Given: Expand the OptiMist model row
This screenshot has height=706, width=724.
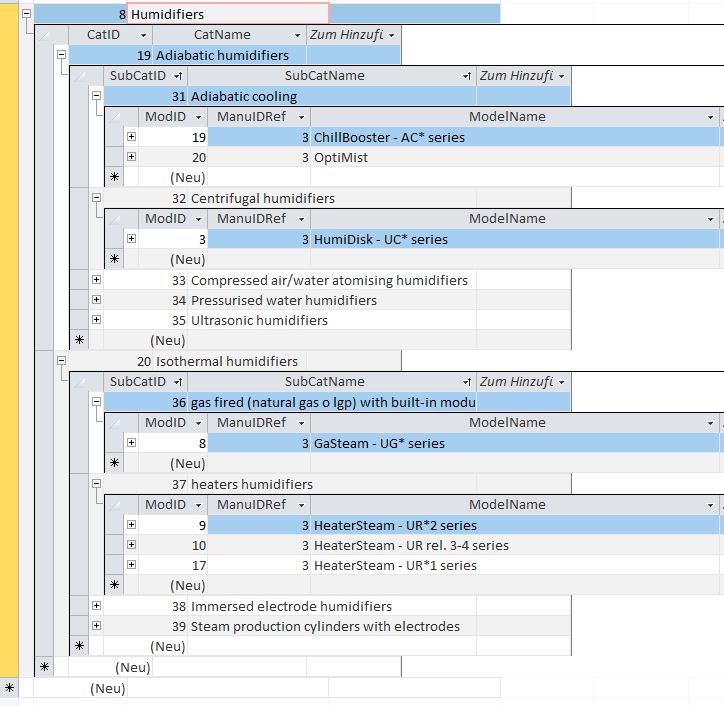Looking at the screenshot, I should (x=132, y=157).
